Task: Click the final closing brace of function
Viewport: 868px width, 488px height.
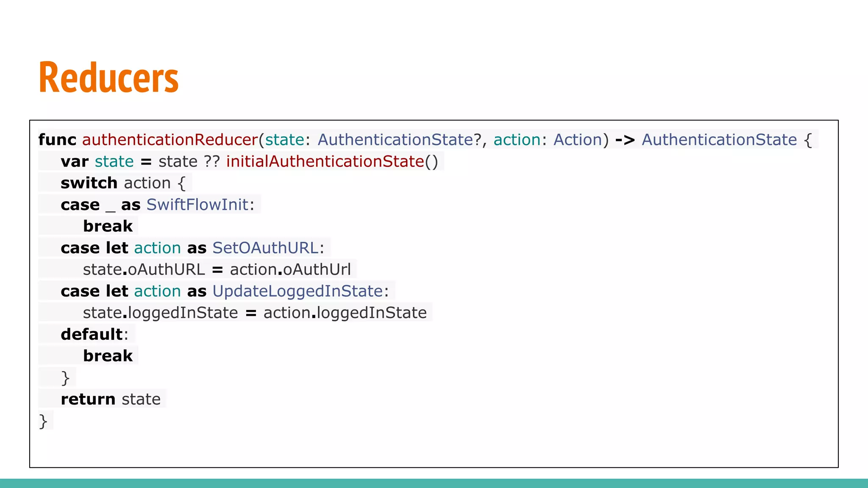Action: (43, 421)
